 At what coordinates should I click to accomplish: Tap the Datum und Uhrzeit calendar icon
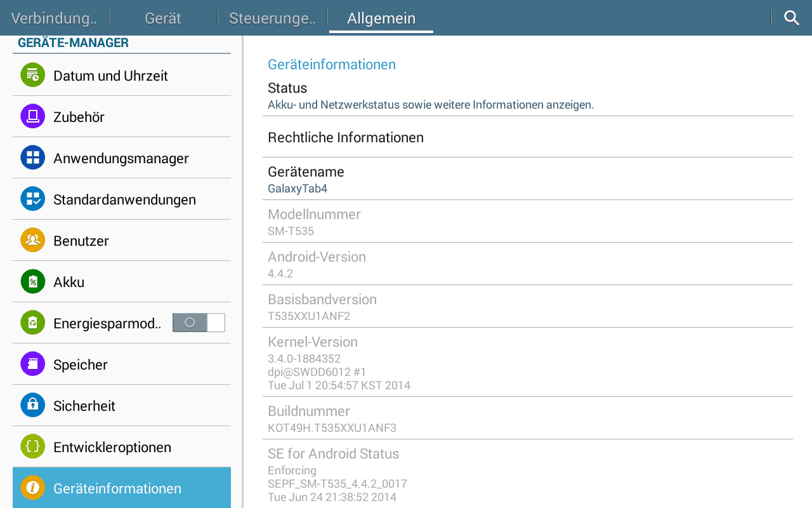coord(32,75)
